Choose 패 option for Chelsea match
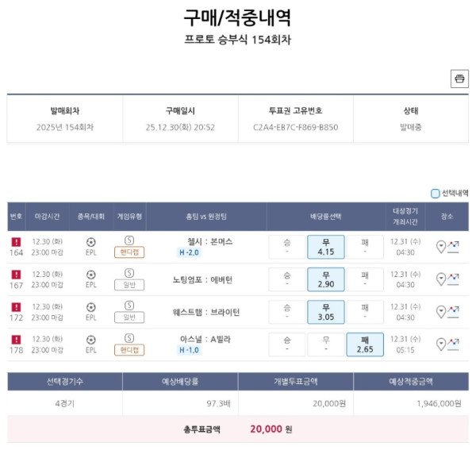This screenshot has height=450, width=476. [364, 247]
